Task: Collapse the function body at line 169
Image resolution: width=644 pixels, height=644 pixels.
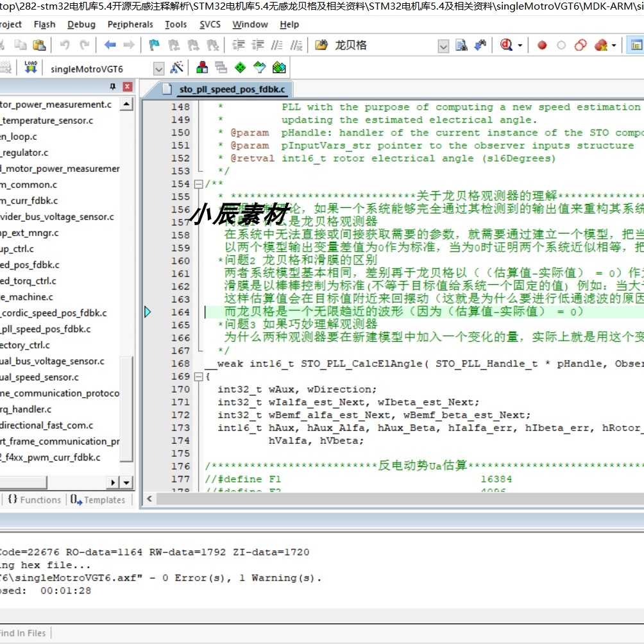Action: pos(198,377)
